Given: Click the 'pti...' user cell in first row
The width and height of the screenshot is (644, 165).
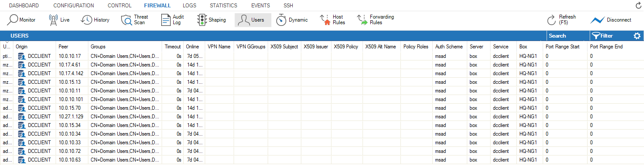Looking at the screenshot, I should [x=6, y=56].
